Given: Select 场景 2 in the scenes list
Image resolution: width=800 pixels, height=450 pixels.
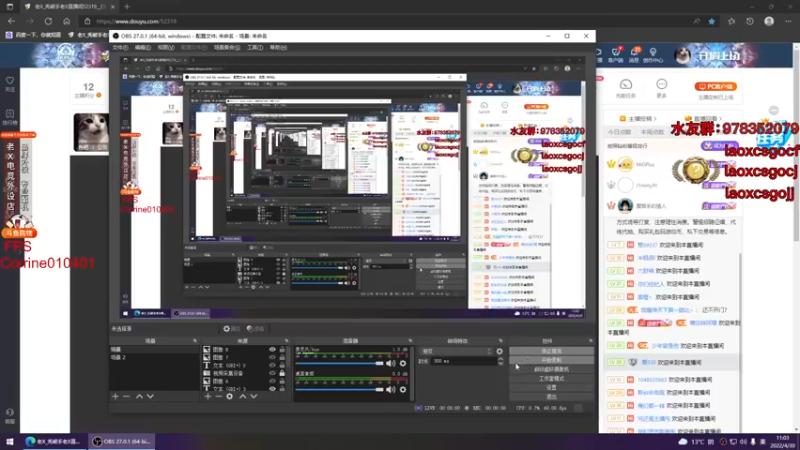Looking at the screenshot, I should [154, 358].
